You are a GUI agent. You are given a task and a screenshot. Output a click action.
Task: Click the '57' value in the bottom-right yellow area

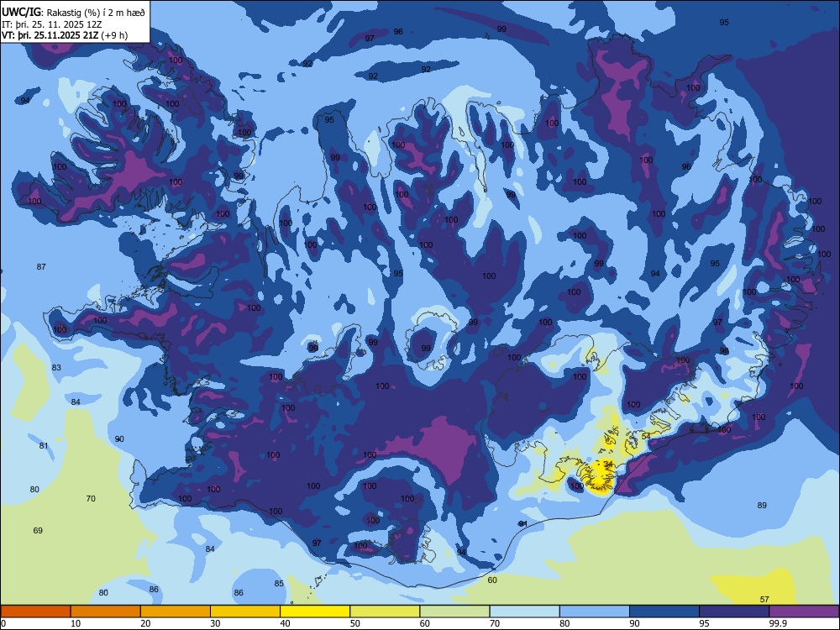764,600
